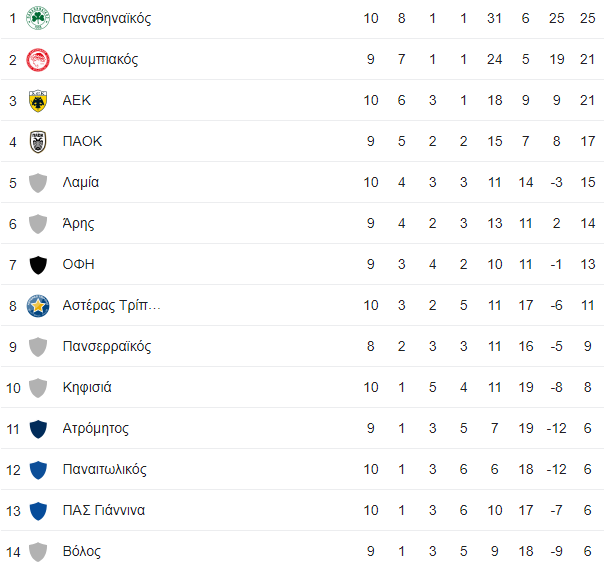Click the Λαμία grey placeholder shield

click(38, 183)
